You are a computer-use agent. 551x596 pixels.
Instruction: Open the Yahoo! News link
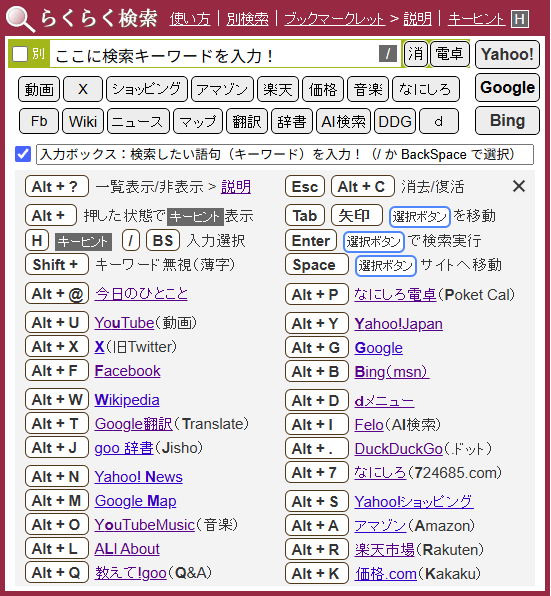139,477
